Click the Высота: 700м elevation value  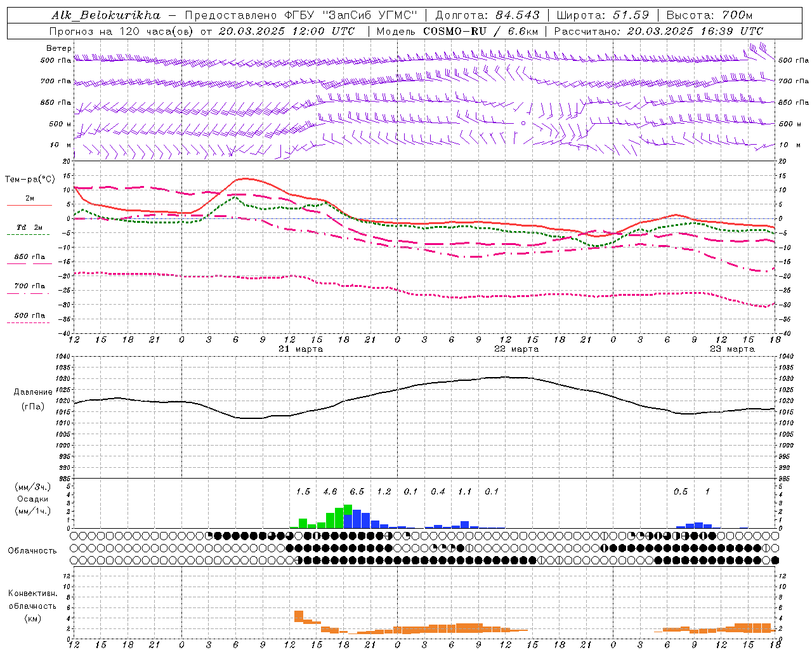pyautogui.click(x=709, y=15)
